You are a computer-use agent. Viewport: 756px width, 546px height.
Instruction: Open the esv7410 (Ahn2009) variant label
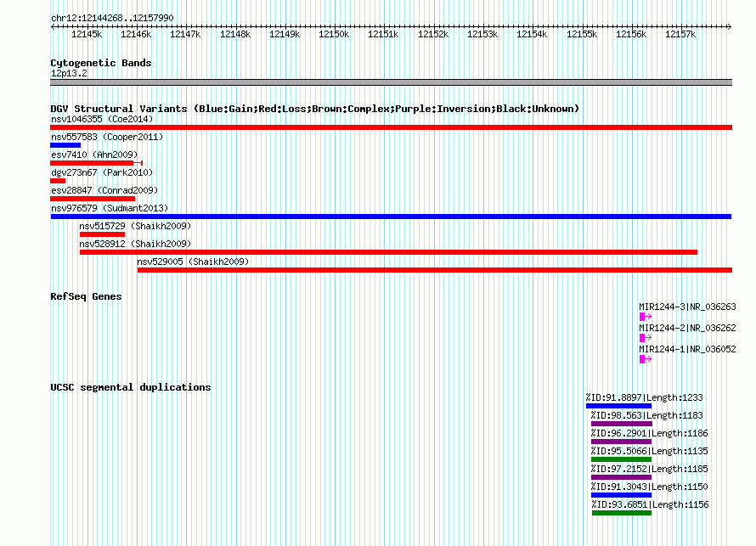[x=94, y=155]
